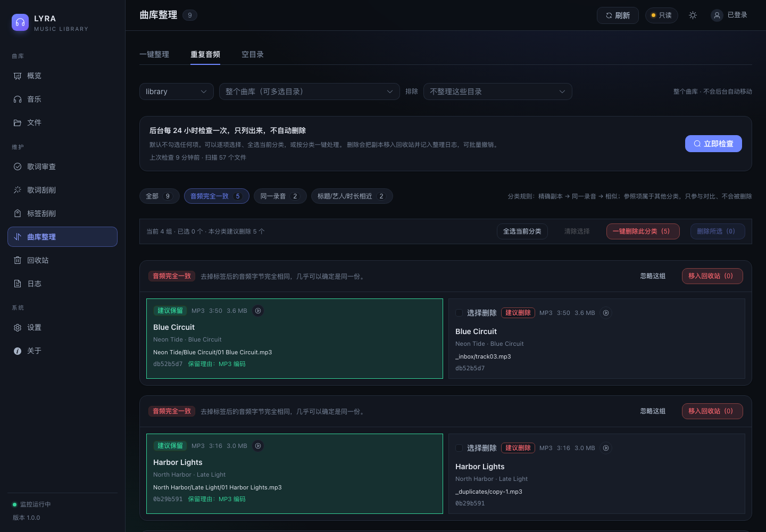
Task: Select the 音频完全一致 filter chip
Action: click(217, 196)
